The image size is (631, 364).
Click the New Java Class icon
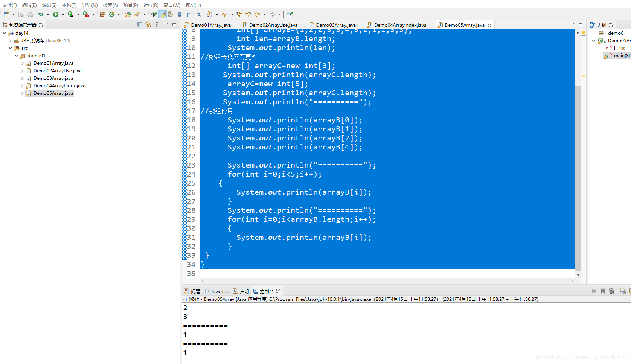tap(112, 14)
